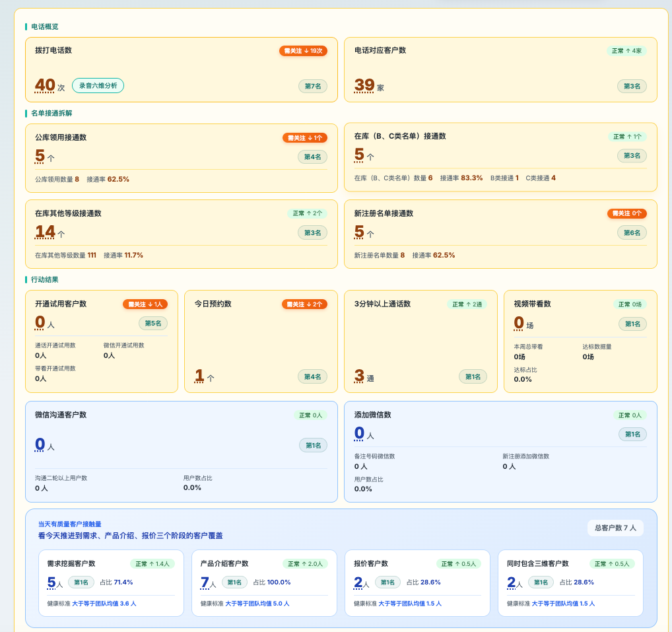Select 第1名 badge in 3分钟以上通话数 card
Screen dimensions: 672x632
pyautogui.click(x=473, y=377)
